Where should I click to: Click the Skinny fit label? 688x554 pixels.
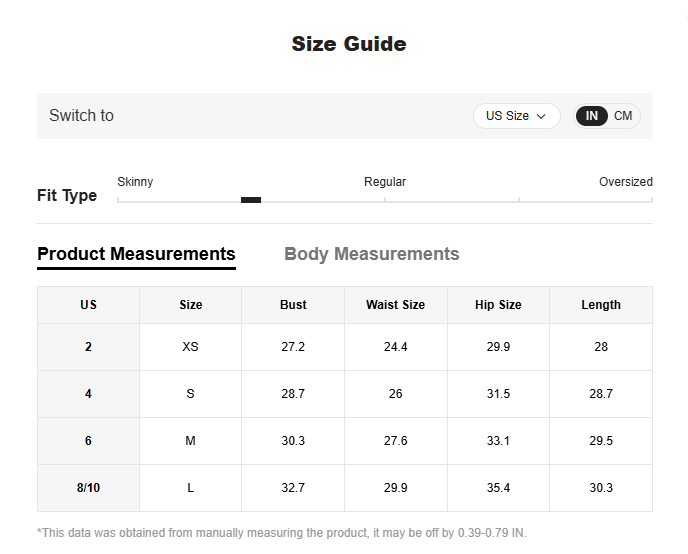pyautogui.click(x=135, y=182)
